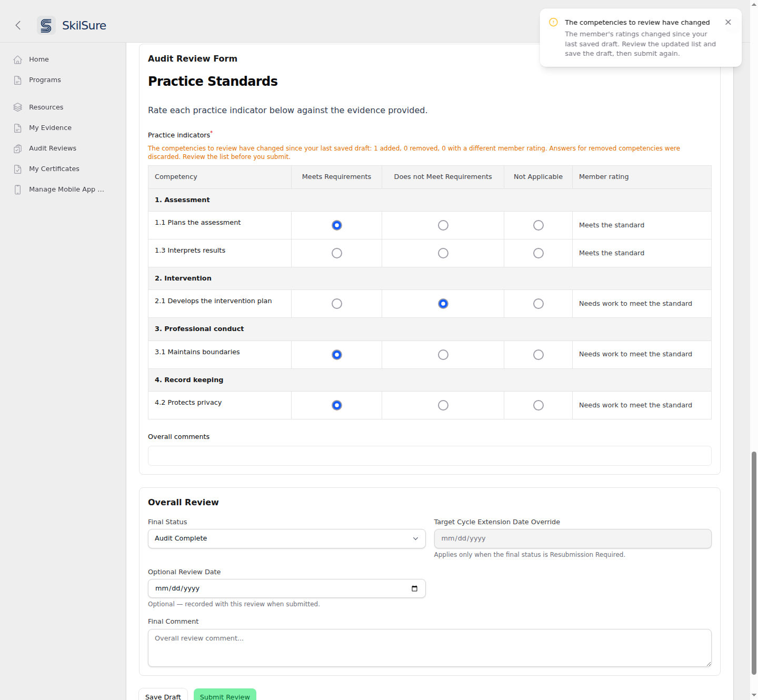
Task: Set Develops the intervention plan to Not Applicable
Action: (538, 304)
